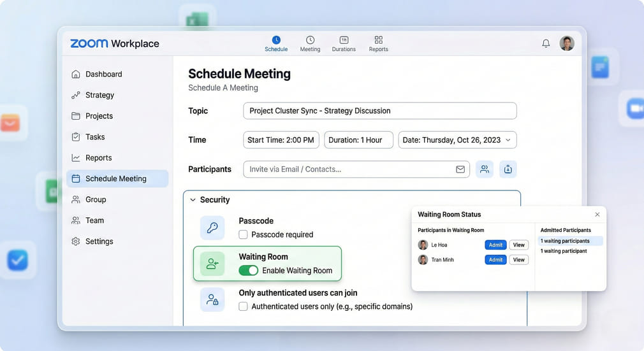Click the Waiting Room person icon
Screen dimensions: 644x351
[212, 264]
